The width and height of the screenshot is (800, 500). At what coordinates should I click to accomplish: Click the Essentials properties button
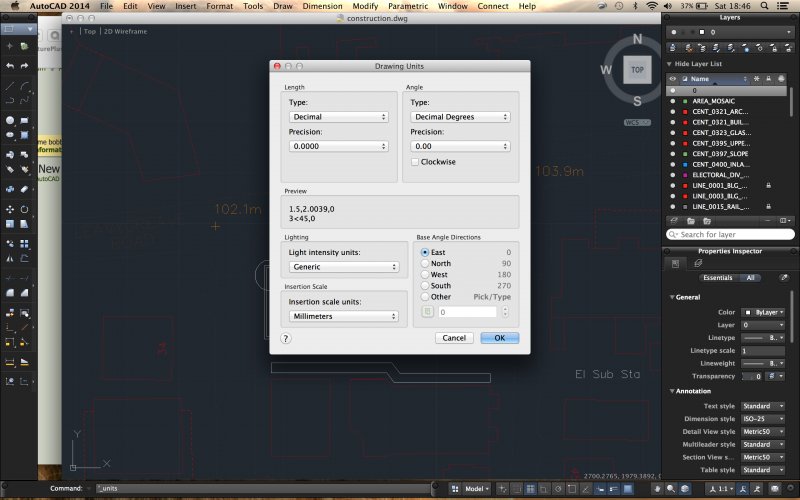(x=718, y=278)
